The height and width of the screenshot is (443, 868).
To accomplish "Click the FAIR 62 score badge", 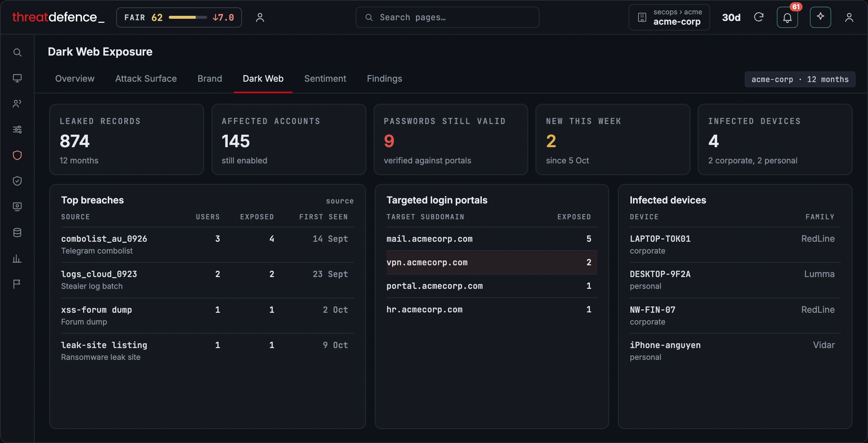I will click(x=179, y=17).
